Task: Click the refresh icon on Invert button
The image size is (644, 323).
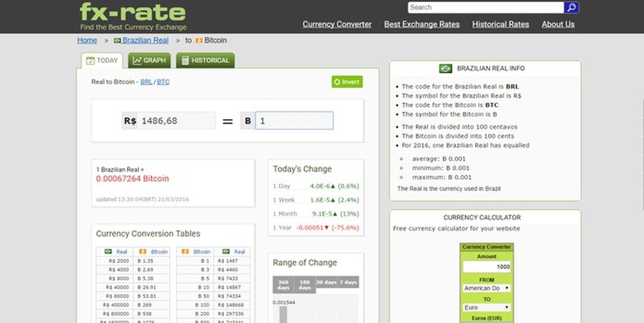Action: click(x=337, y=82)
